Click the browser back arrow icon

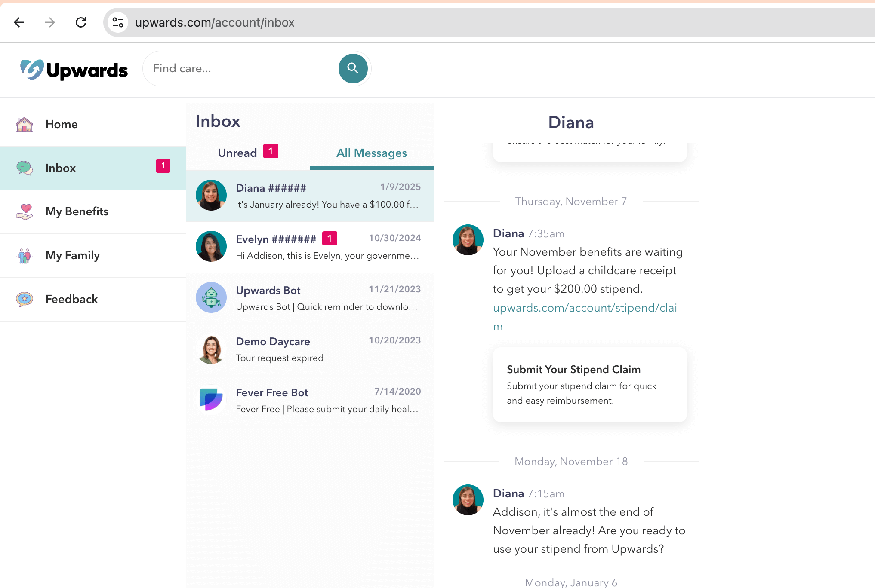point(19,23)
